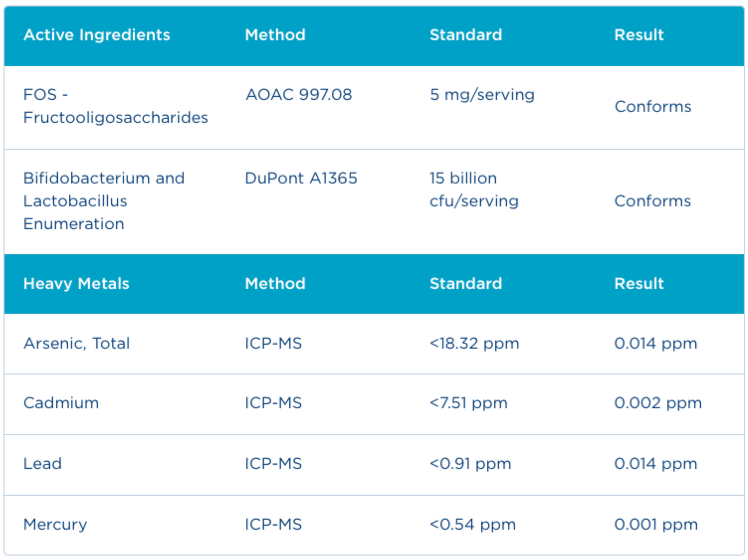Select the 5 mg/serving standard cell

pos(482,94)
